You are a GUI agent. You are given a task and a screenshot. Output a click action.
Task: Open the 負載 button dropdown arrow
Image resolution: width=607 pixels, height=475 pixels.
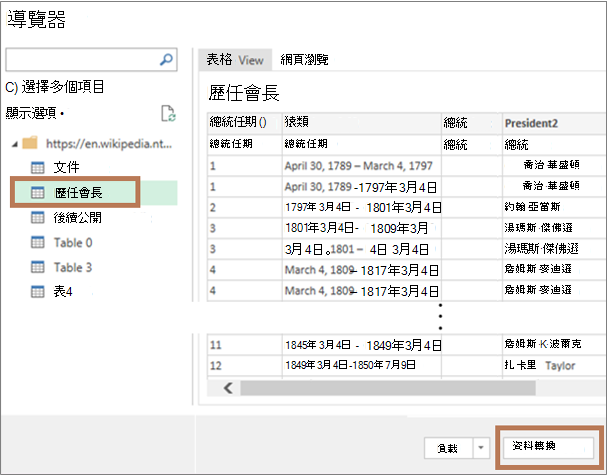tap(481, 448)
